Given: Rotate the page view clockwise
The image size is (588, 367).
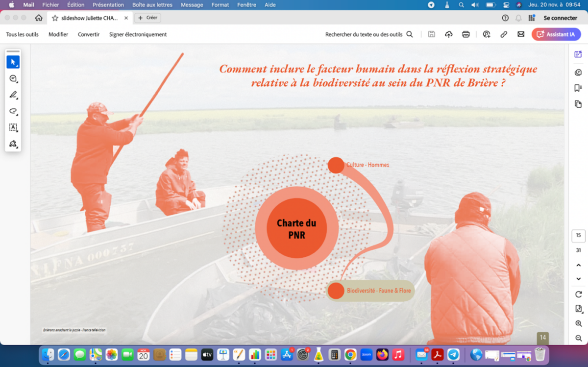Looking at the screenshot, I should click(578, 294).
